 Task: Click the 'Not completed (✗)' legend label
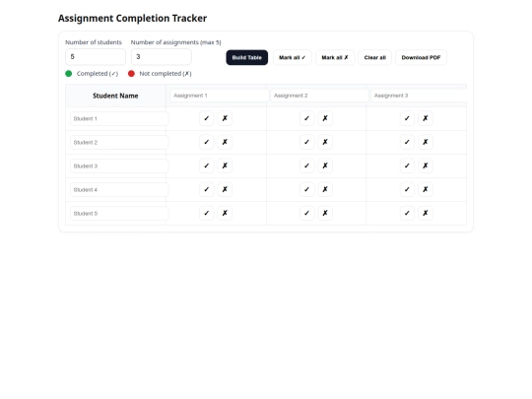coord(166,74)
